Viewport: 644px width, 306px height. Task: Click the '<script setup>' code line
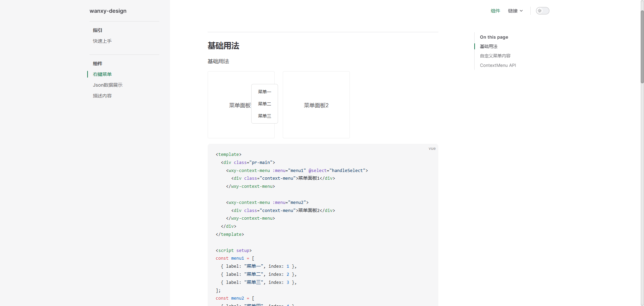[x=234, y=250]
